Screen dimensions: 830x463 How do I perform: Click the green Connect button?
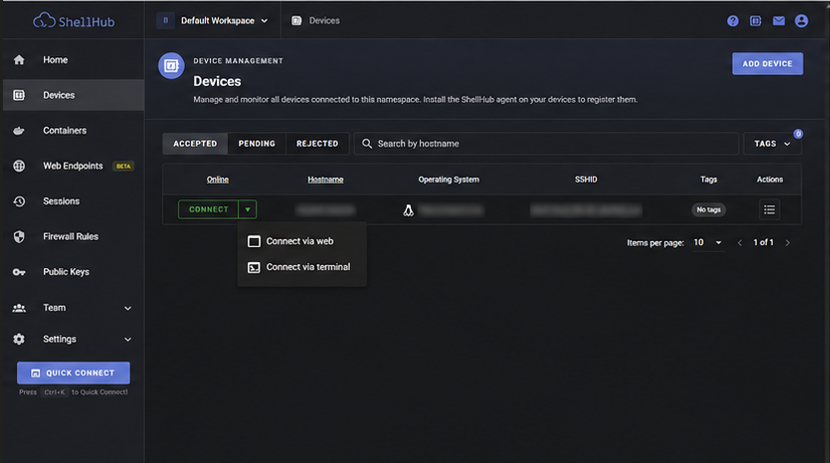209,210
